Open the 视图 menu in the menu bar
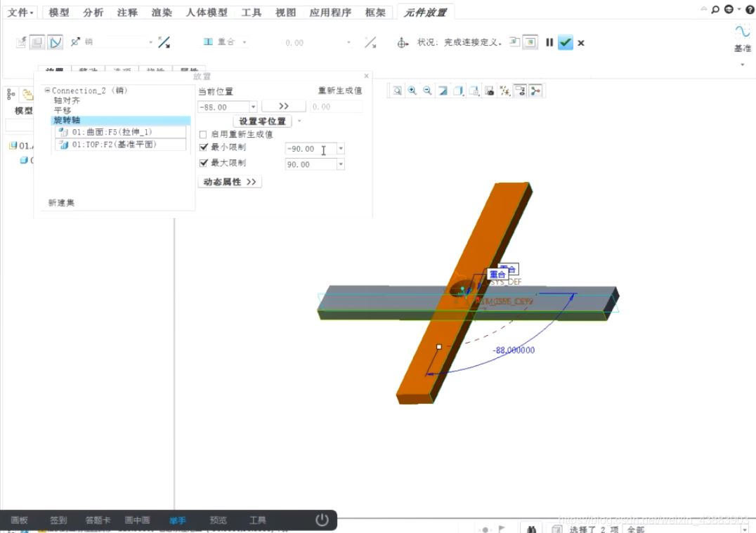The image size is (756, 533). (285, 12)
